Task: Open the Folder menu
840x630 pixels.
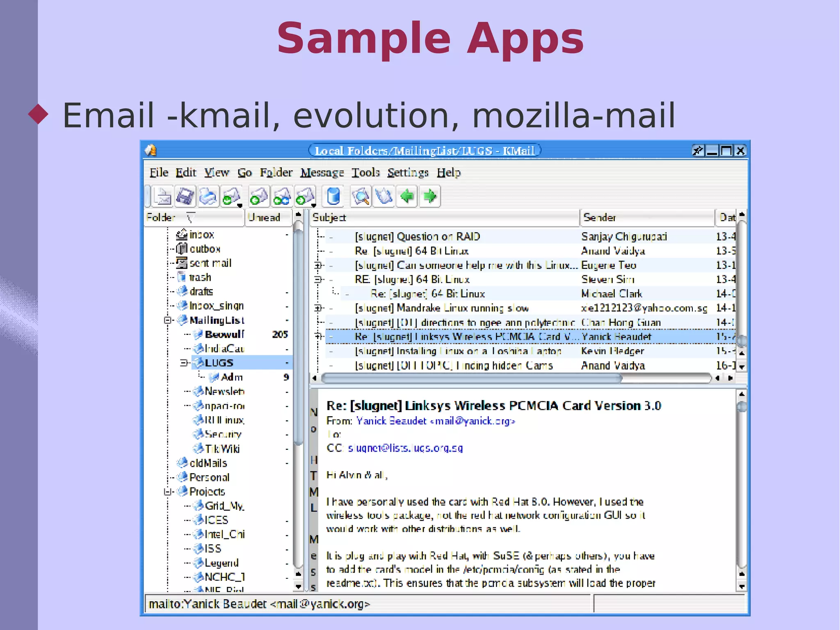Action: coord(276,172)
